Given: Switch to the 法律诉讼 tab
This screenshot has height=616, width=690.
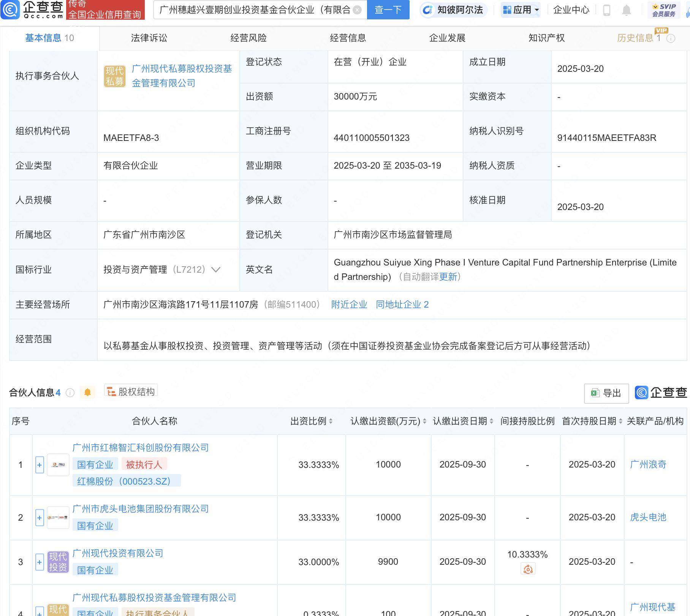Looking at the screenshot, I should click(x=149, y=38).
